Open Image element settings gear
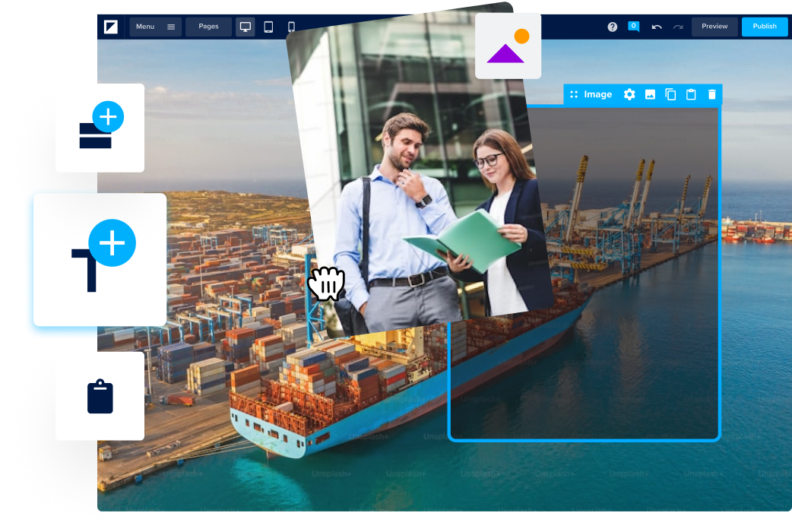This screenshot has width=792, height=532. coord(629,94)
